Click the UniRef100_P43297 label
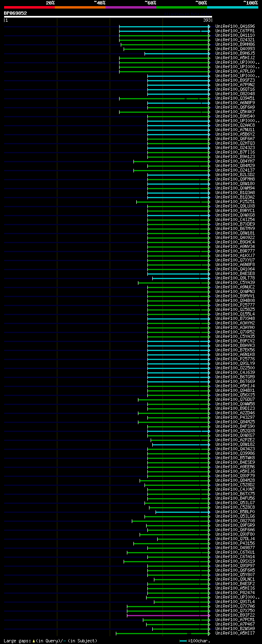The width and height of the screenshot is (262, 644). (235, 418)
